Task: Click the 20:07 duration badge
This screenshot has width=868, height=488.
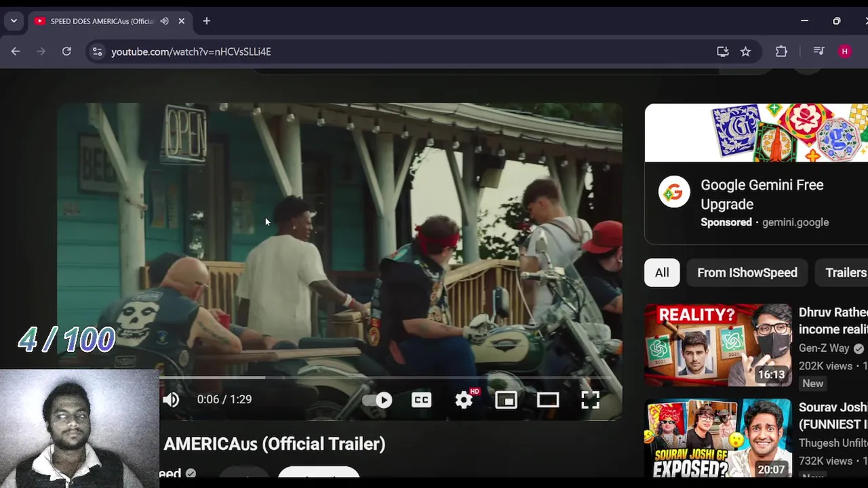Action: 772,469
